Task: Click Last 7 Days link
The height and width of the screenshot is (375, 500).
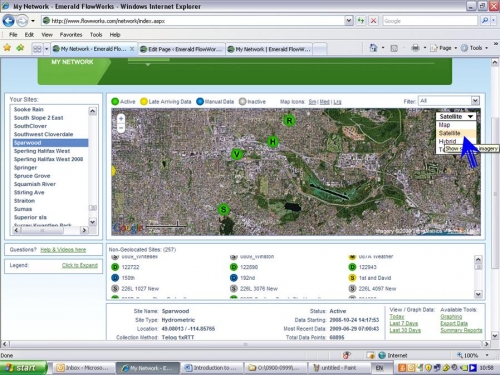Action: 404,323
